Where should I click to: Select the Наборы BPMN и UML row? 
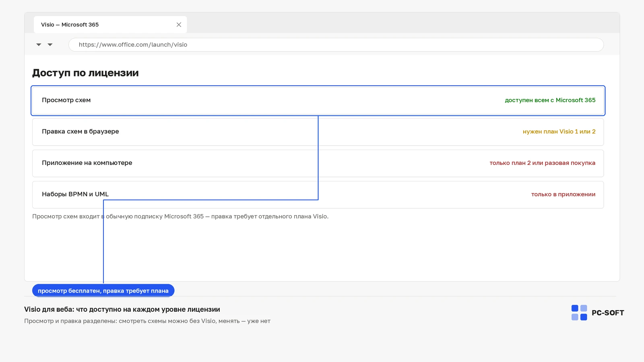click(318, 195)
